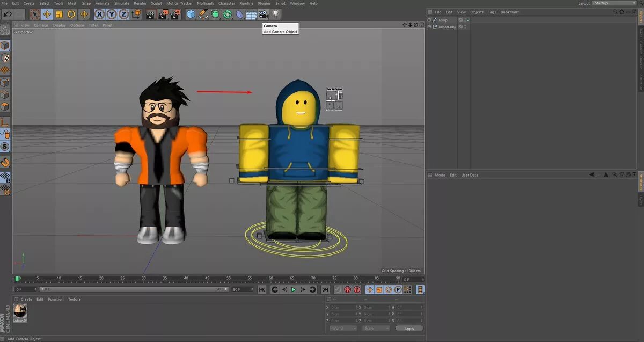Click frame 30 on the timeline ruler
This screenshot has width=644, height=342.
[143, 279]
